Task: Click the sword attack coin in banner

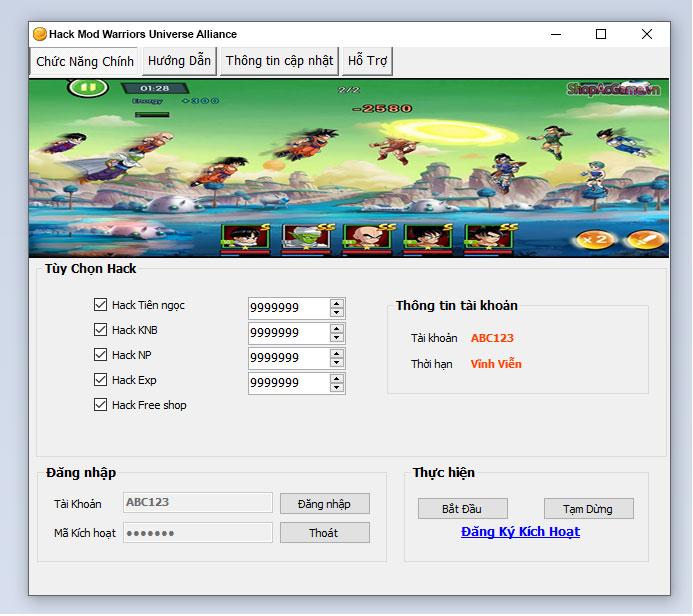Action: point(646,240)
